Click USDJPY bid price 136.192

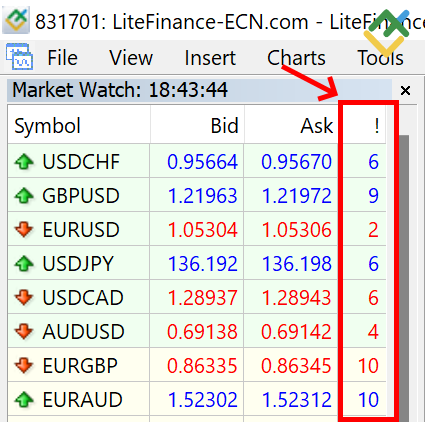(203, 264)
